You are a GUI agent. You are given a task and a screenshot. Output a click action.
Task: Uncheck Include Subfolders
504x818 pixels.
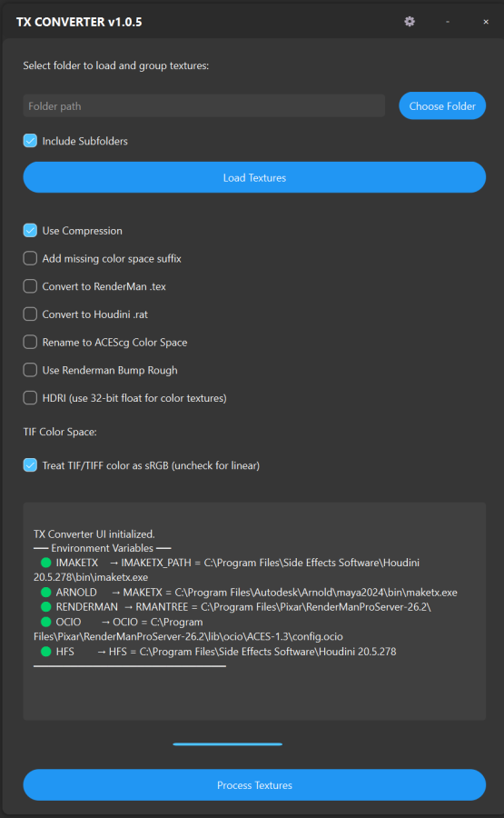tap(30, 141)
